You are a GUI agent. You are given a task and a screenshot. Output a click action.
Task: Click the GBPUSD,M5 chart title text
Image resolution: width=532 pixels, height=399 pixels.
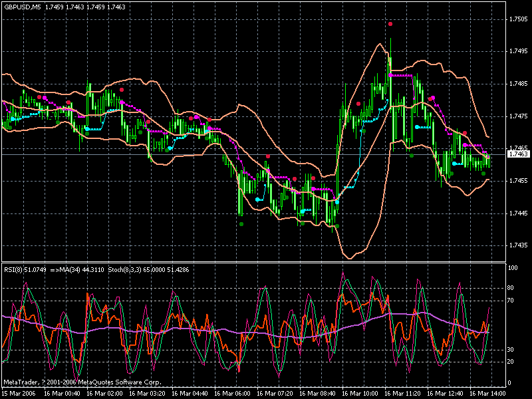(22, 7)
